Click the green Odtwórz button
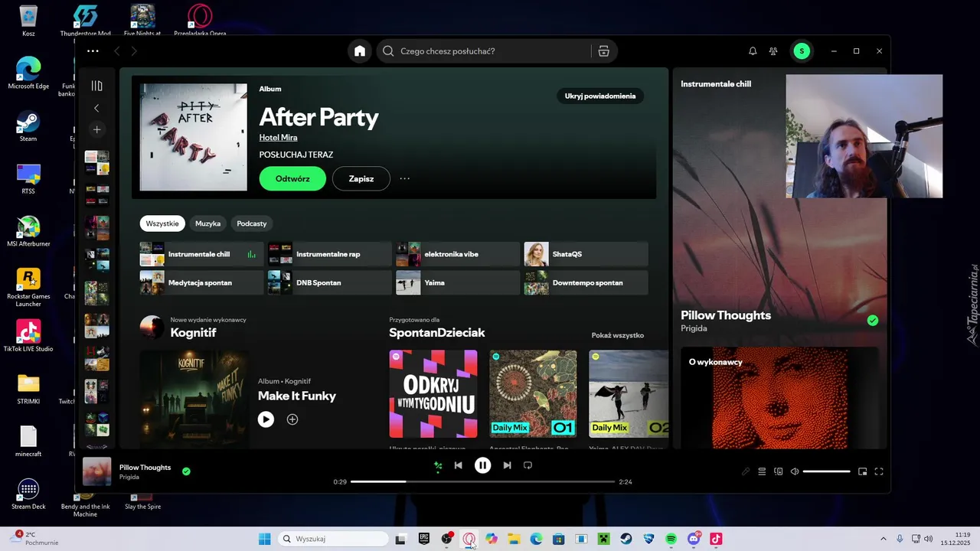 pos(292,178)
